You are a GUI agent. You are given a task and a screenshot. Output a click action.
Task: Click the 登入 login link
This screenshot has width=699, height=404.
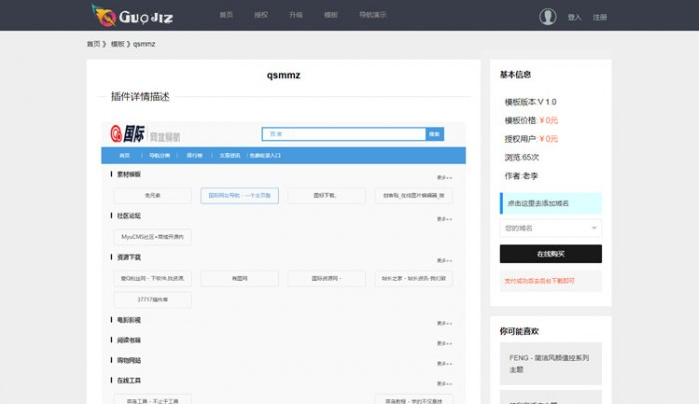pyautogui.click(x=575, y=17)
